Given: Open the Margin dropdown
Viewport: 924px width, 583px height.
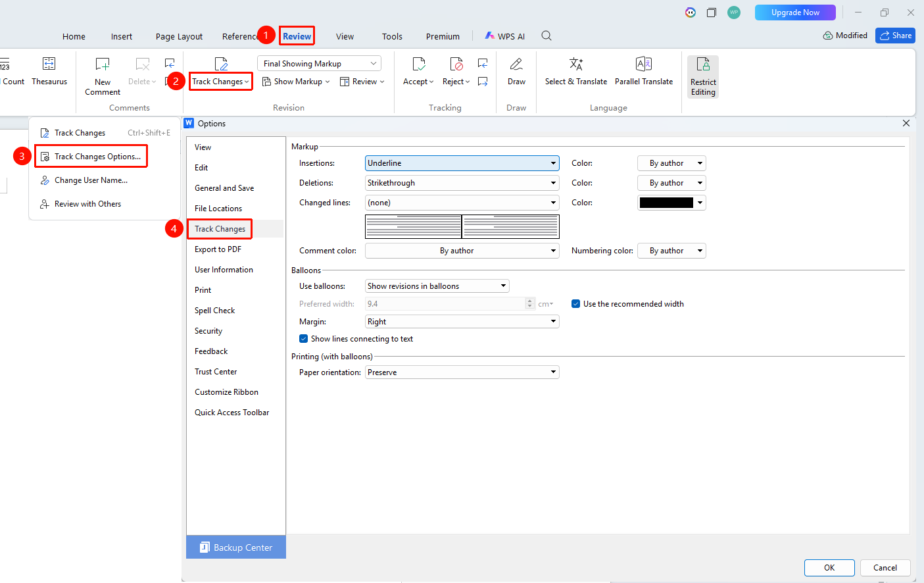Looking at the screenshot, I should (462, 322).
